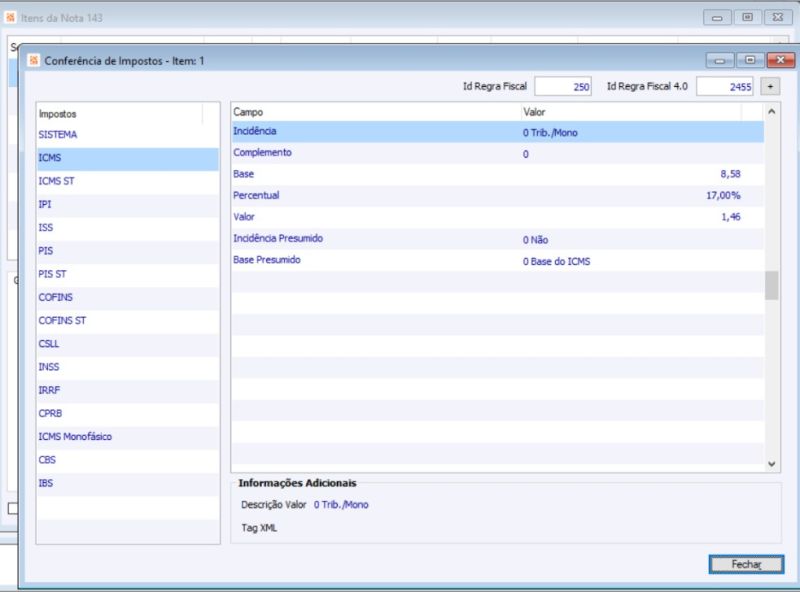Screen dimensions: 800x592
Task: Click the value 8,58 in Base row
Action: pyautogui.click(x=730, y=174)
